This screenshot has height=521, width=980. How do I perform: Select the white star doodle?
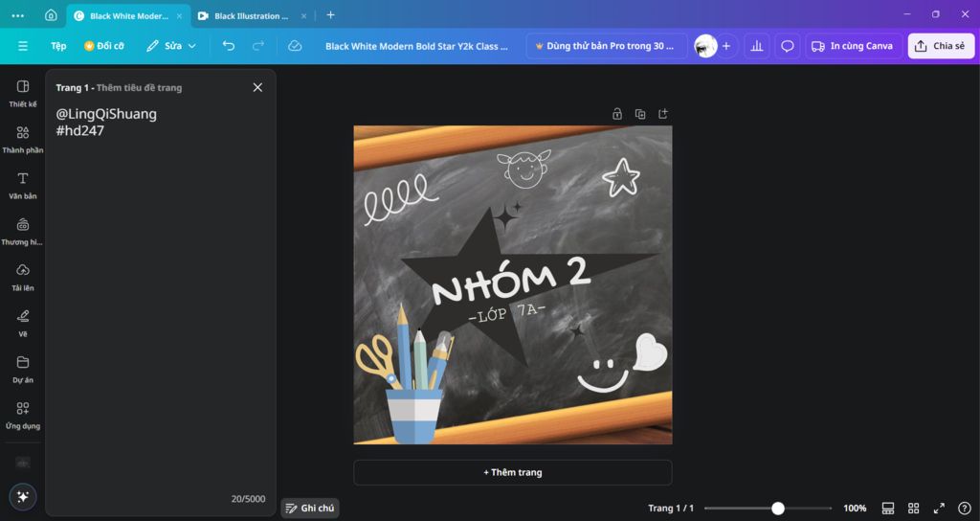point(621,177)
